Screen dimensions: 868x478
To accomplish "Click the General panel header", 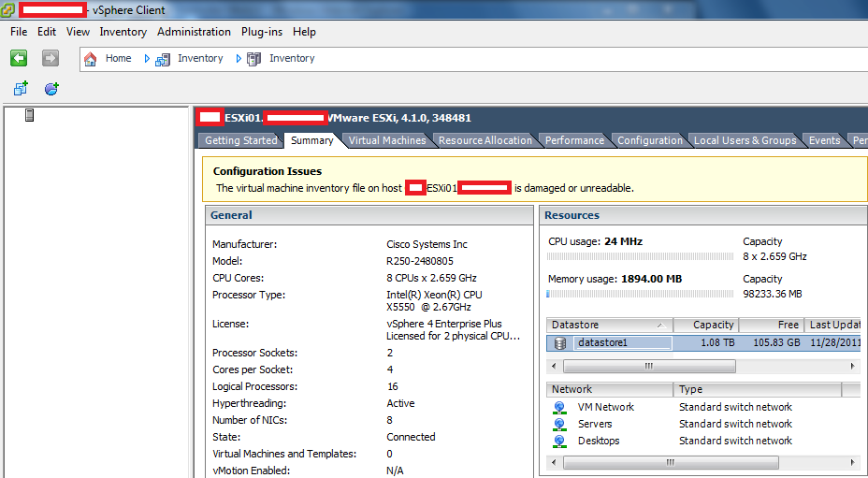I will point(369,215).
